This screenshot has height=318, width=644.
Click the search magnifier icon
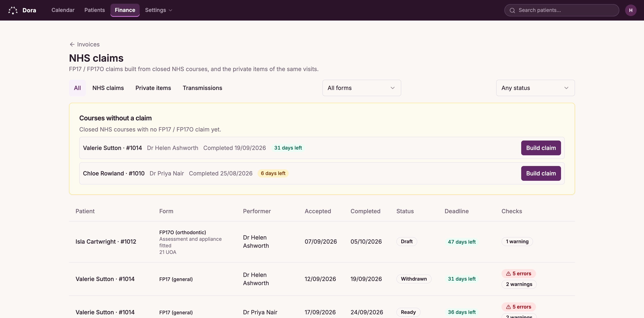point(512,10)
